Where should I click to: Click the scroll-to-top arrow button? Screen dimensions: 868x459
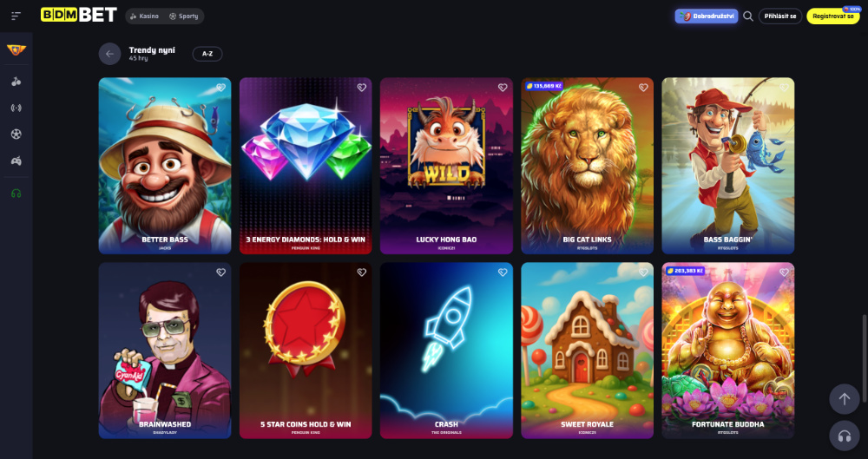[845, 398]
